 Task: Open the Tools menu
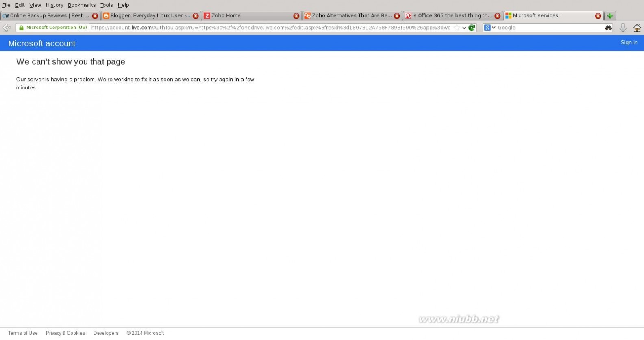tap(107, 5)
